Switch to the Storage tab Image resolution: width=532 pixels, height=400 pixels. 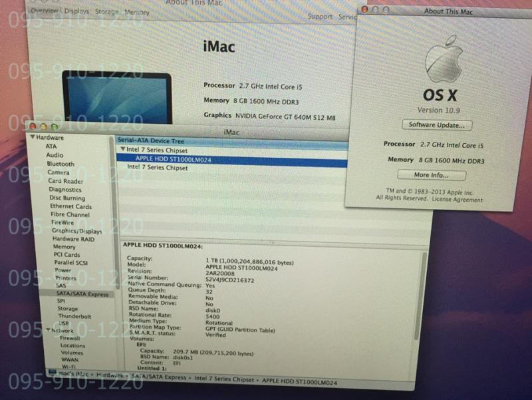point(106,11)
